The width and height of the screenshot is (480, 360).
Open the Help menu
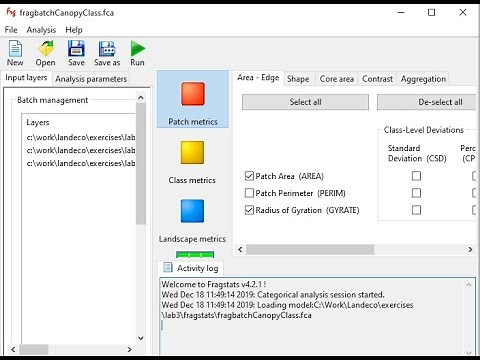(74, 30)
